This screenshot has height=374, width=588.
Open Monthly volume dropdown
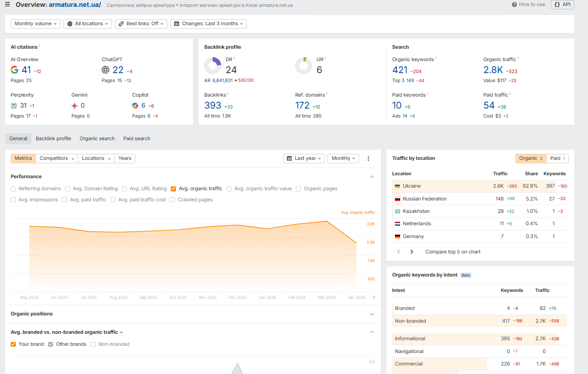pos(36,24)
